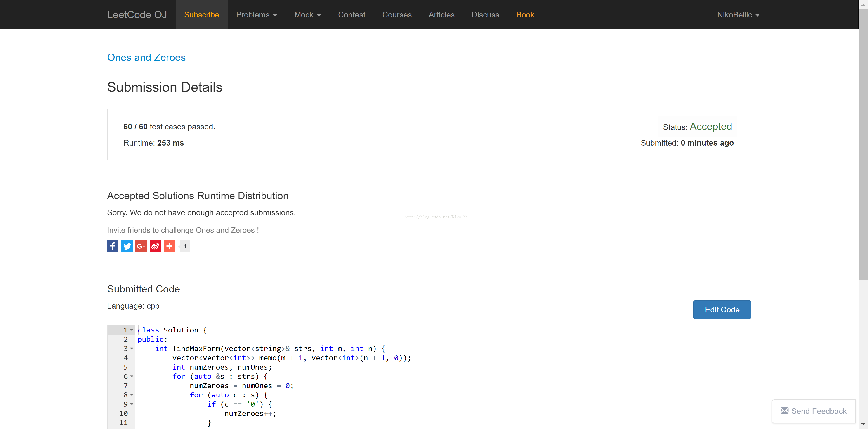
Task: Open the Courses page
Action: pos(397,15)
